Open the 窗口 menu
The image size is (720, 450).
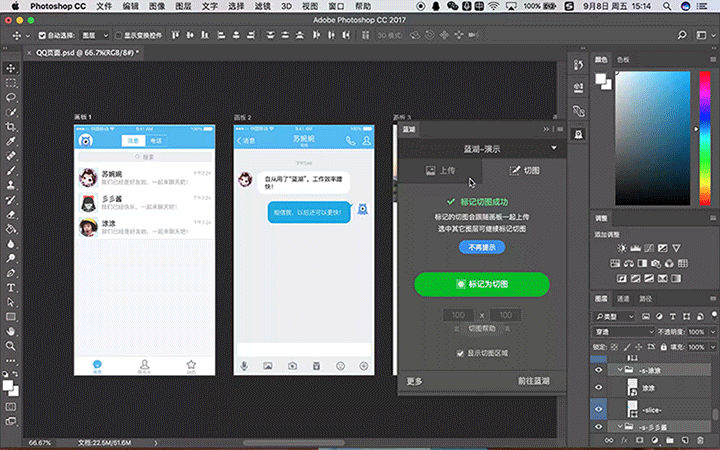coord(337,6)
